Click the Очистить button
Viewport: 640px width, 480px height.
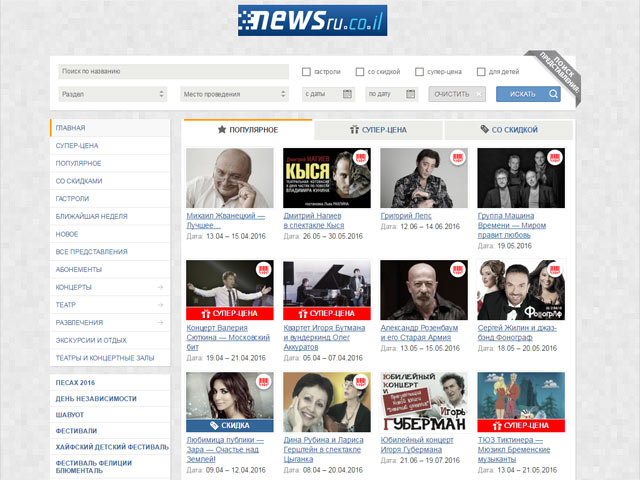[x=457, y=94]
